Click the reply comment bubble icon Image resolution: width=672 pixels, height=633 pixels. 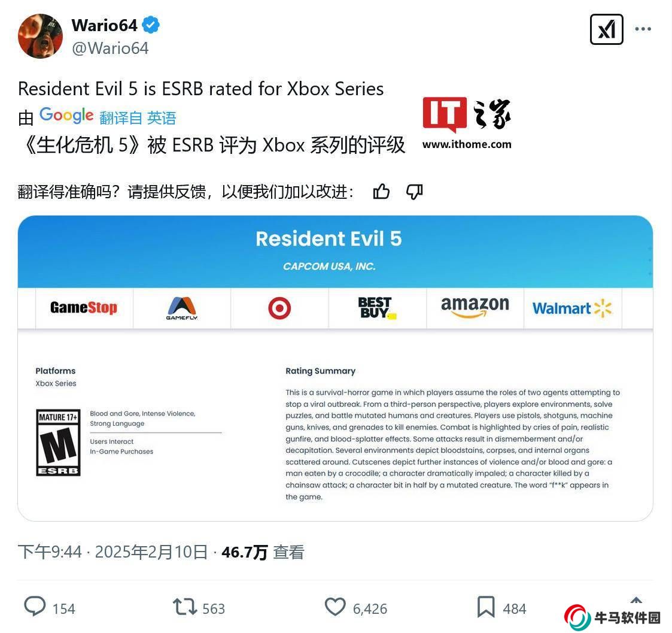pos(35,607)
